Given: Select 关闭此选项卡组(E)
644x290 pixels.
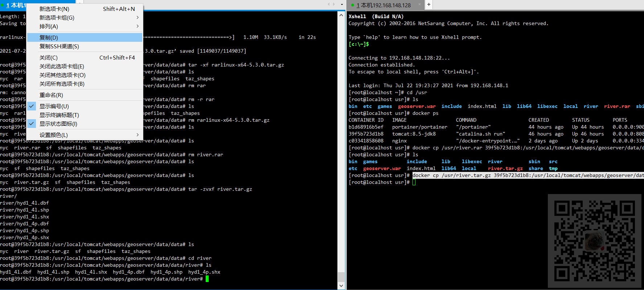Looking at the screenshot, I should (x=85, y=66).
